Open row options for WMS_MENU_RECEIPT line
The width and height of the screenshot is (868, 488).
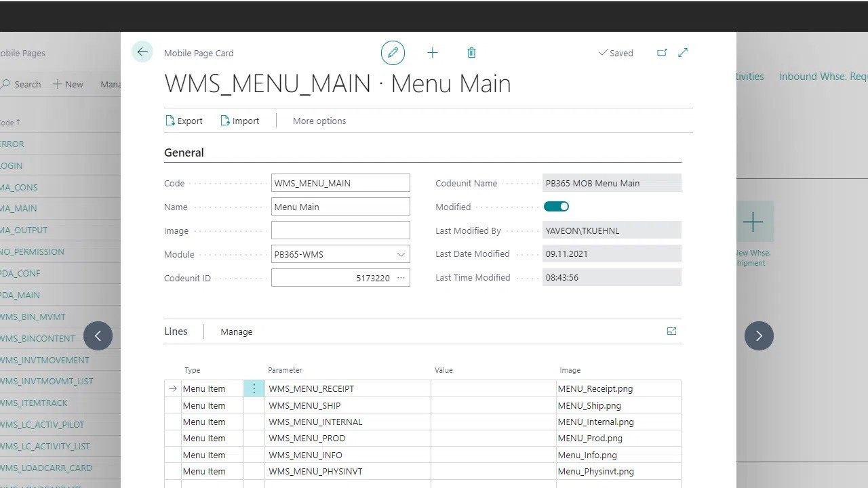[254, 388]
